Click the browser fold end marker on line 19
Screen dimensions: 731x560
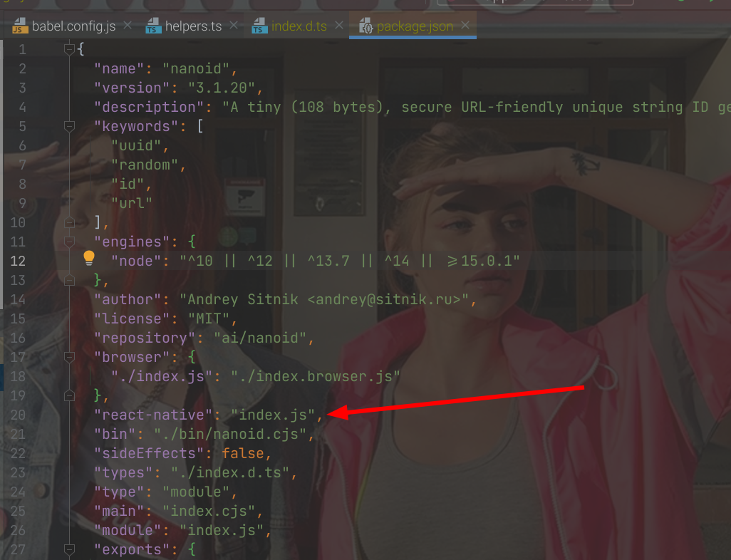tap(69, 395)
